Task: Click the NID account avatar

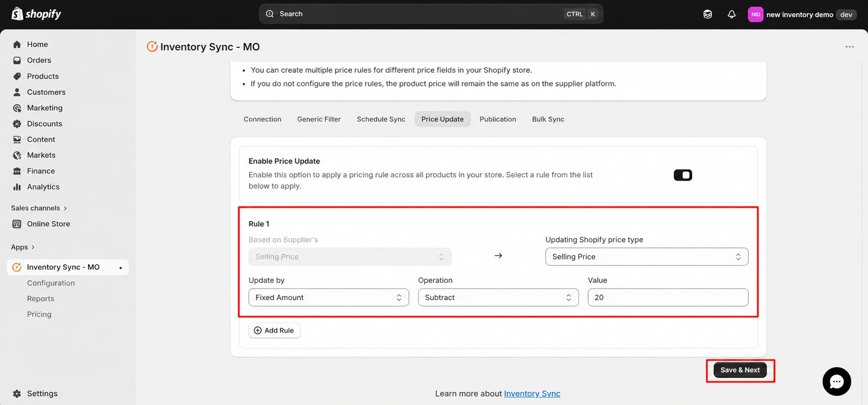Action: (x=755, y=14)
